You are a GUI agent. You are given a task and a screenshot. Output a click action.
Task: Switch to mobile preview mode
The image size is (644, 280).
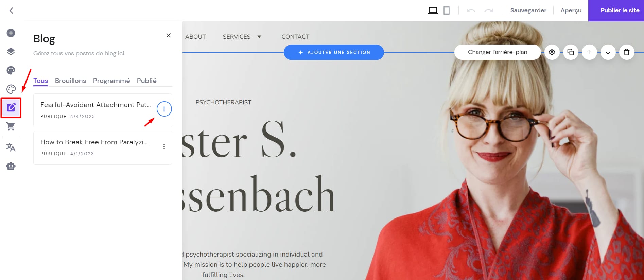click(x=447, y=11)
